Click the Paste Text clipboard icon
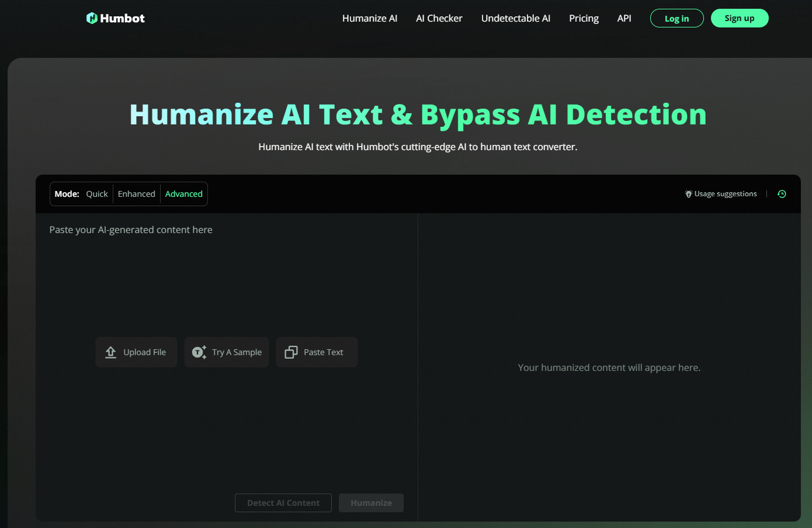This screenshot has width=812, height=528. 291,352
